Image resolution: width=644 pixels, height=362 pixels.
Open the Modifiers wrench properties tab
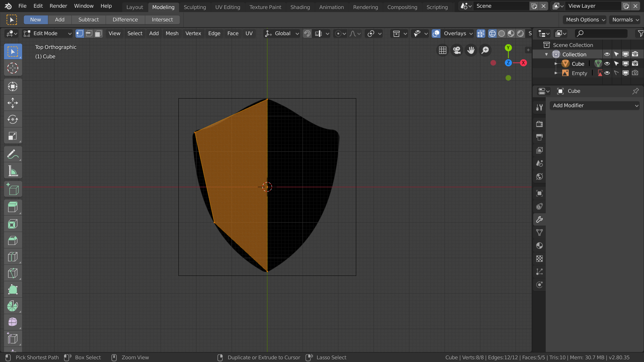[539, 220]
